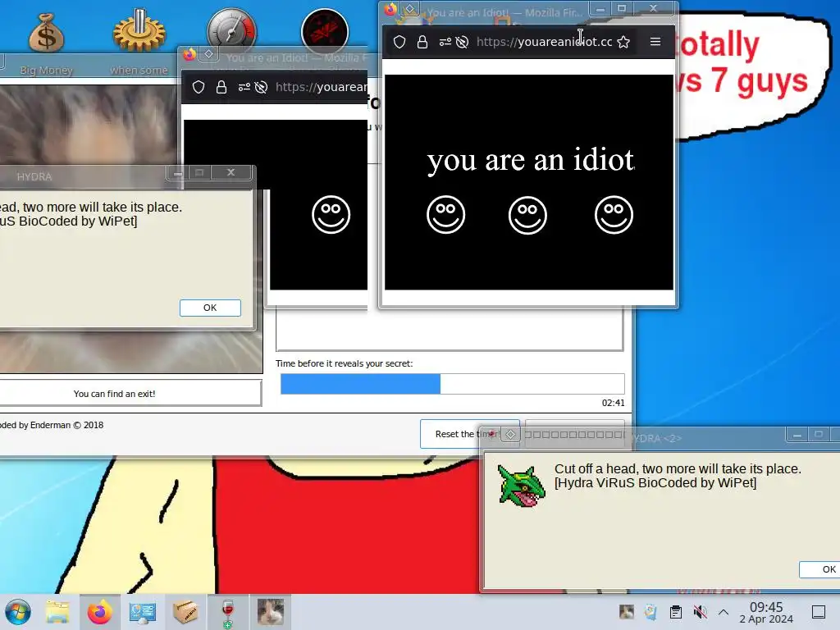Open the file manager from taskbar
This screenshot has width=840, height=630.
point(57,612)
